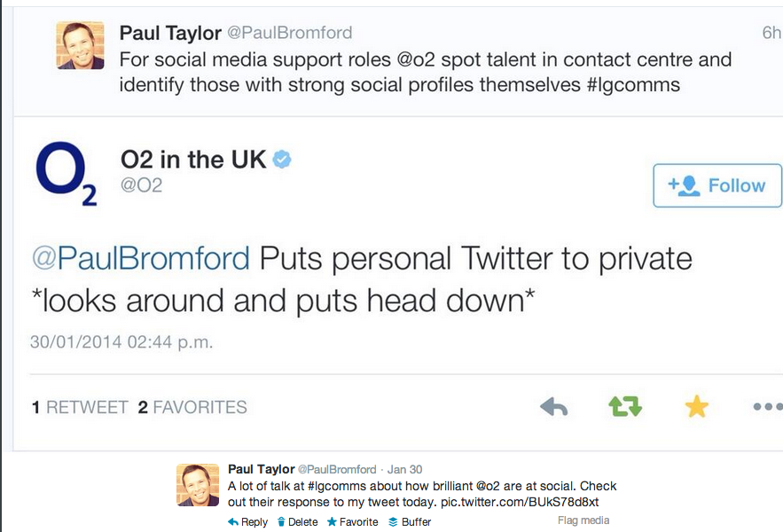The width and height of the screenshot is (783, 532).
Task: Retweet the O2 tweet with the green arrows icon
Action: tap(625, 407)
